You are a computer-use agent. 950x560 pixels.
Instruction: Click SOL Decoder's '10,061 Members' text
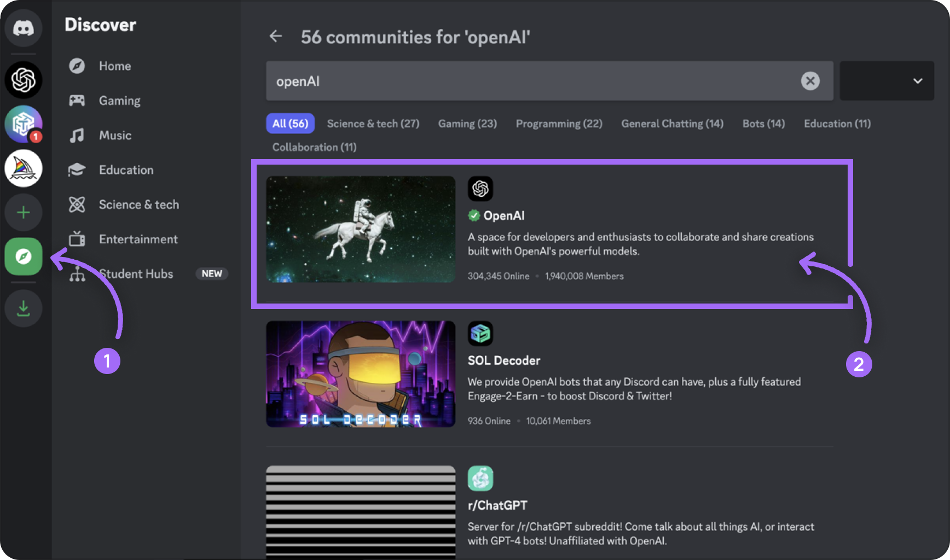pos(559,421)
